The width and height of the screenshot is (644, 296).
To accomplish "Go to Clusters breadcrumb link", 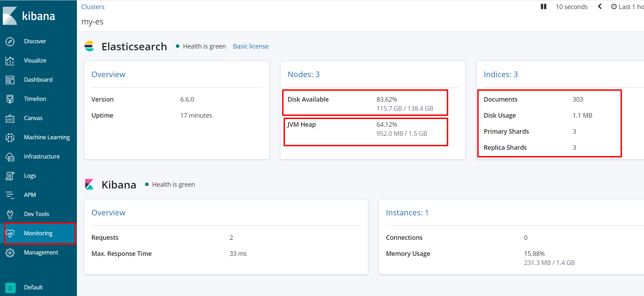I will click(x=93, y=7).
